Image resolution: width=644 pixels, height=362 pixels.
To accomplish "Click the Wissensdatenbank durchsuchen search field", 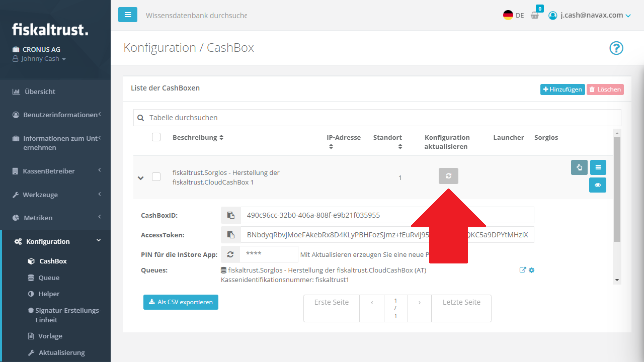I will (196, 16).
